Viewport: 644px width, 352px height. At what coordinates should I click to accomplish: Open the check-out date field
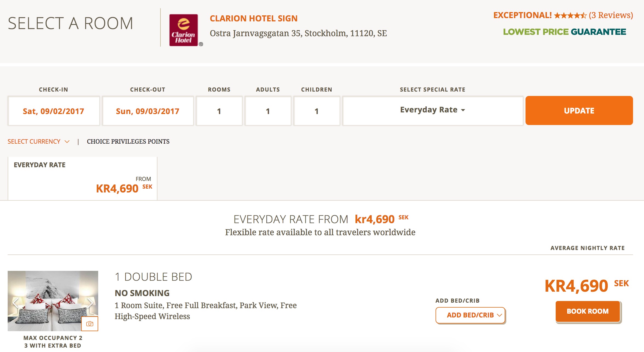click(148, 111)
